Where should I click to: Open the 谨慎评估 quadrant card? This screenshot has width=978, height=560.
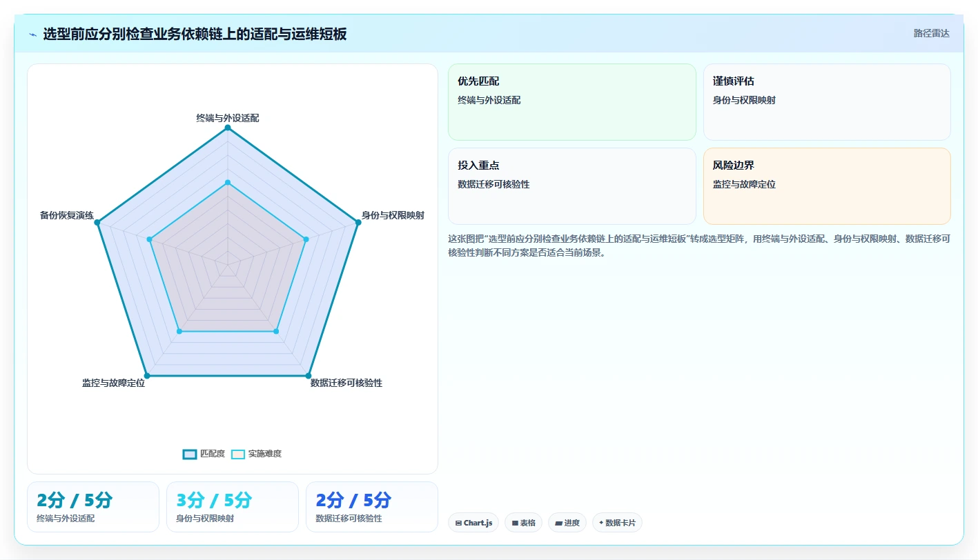827,102
